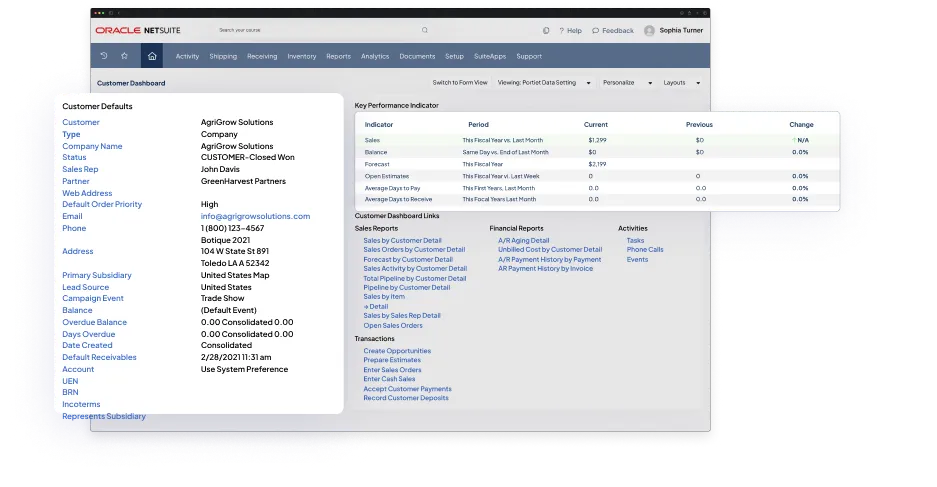
Task: Click Record Customer Deposits link
Action: (406, 398)
